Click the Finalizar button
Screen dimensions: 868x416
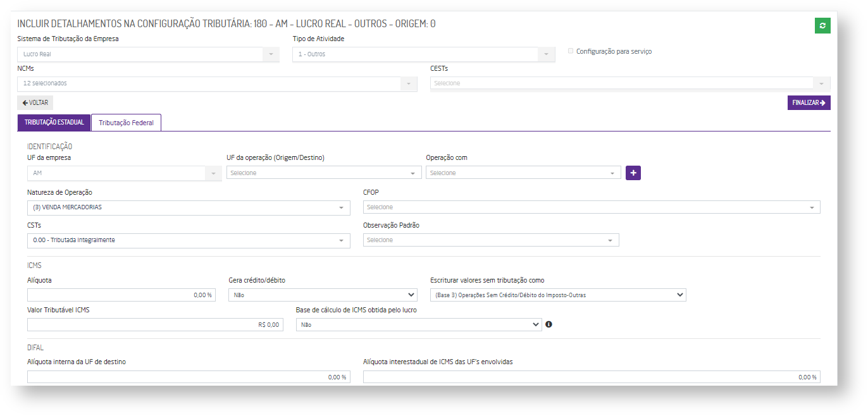809,102
